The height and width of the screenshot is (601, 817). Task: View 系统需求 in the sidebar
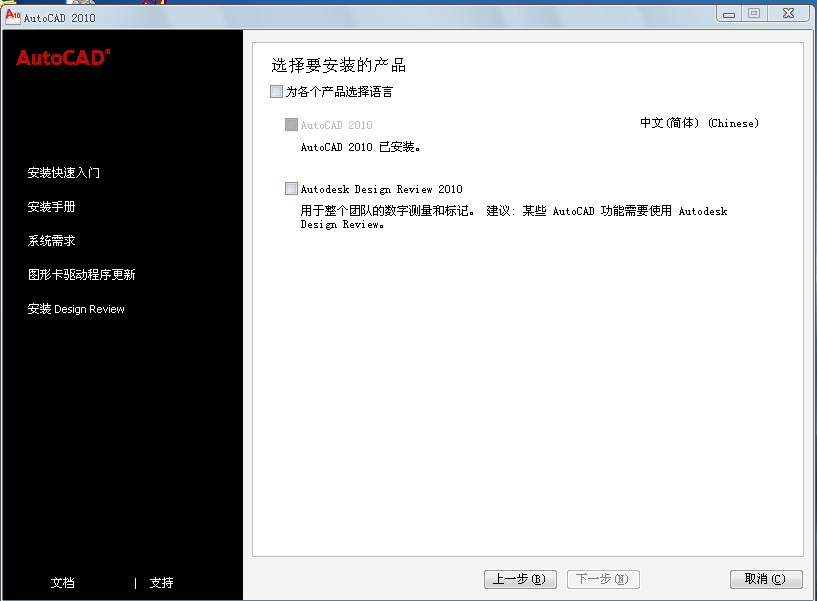(x=52, y=240)
